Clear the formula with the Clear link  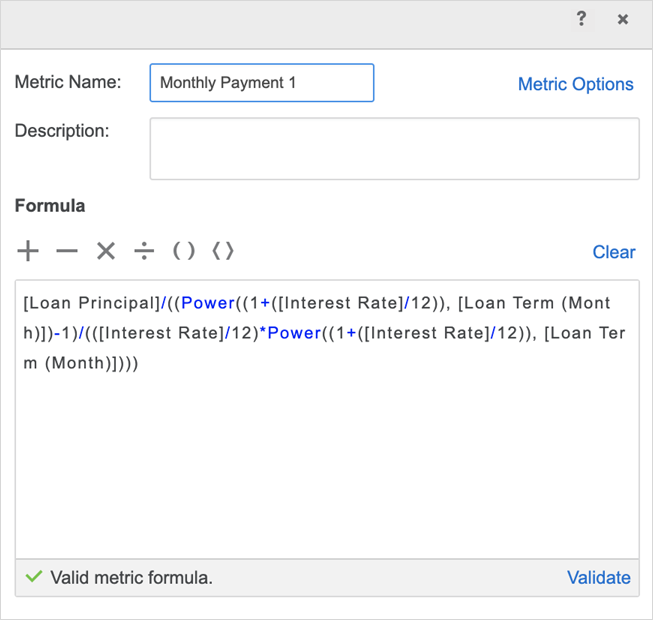click(613, 252)
